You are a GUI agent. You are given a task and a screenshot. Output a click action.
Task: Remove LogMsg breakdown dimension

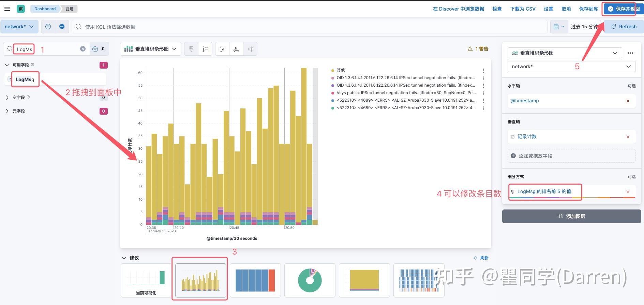point(628,192)
